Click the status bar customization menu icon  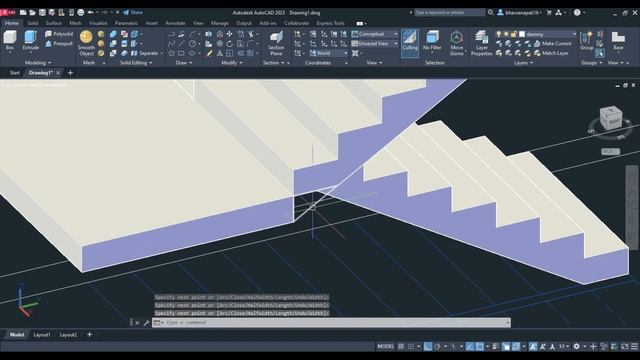click(x=634, y=346)
